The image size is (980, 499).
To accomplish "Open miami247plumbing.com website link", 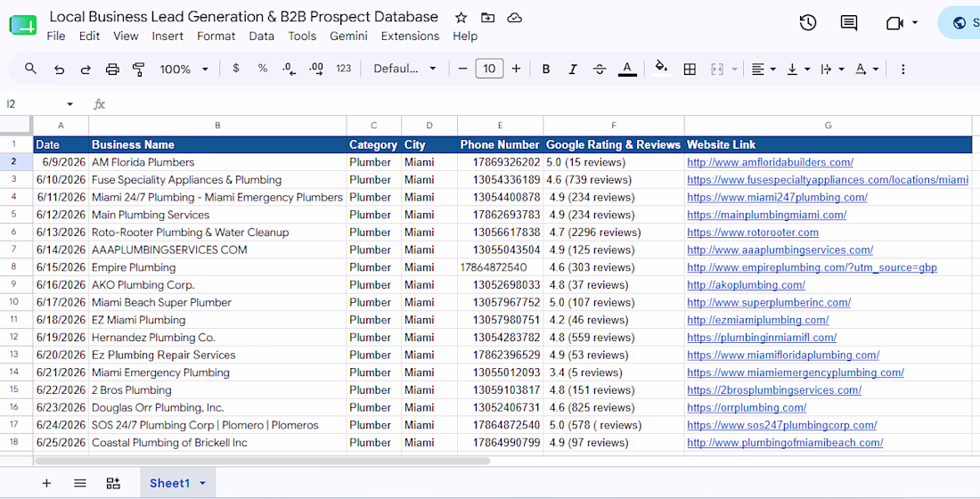I will [x=777, y=197].
